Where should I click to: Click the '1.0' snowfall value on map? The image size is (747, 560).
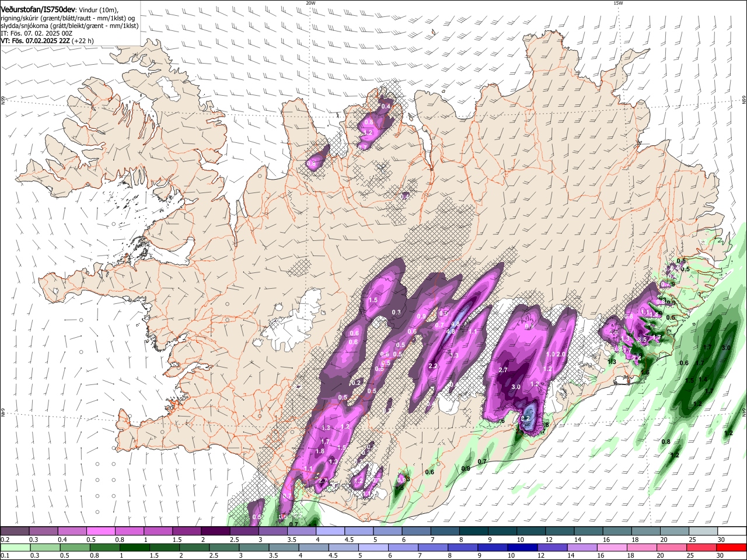click(x=550, y=354)
